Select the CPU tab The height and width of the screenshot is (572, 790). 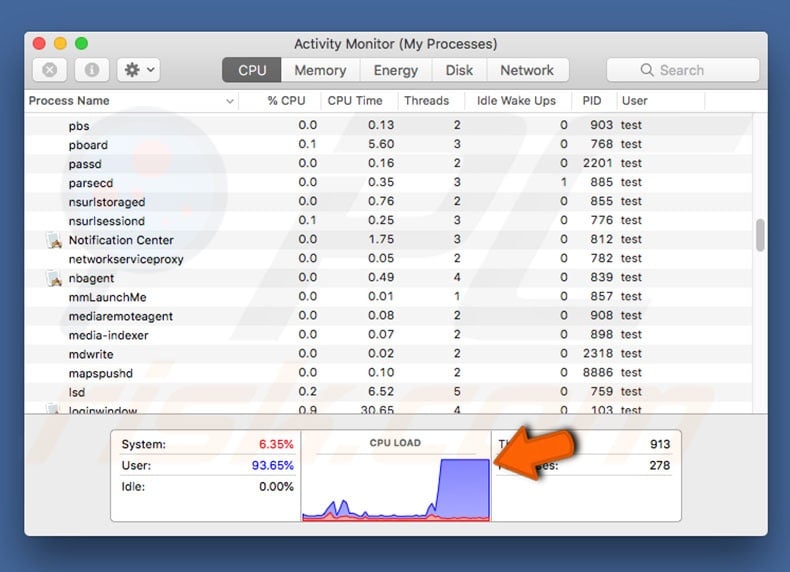(x=252, y=70)
